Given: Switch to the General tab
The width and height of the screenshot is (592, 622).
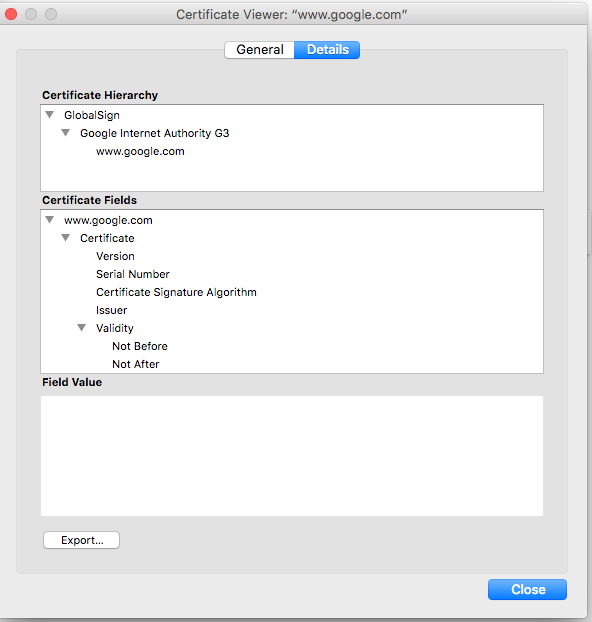Looking at the screenshot, I should (259, 50).
